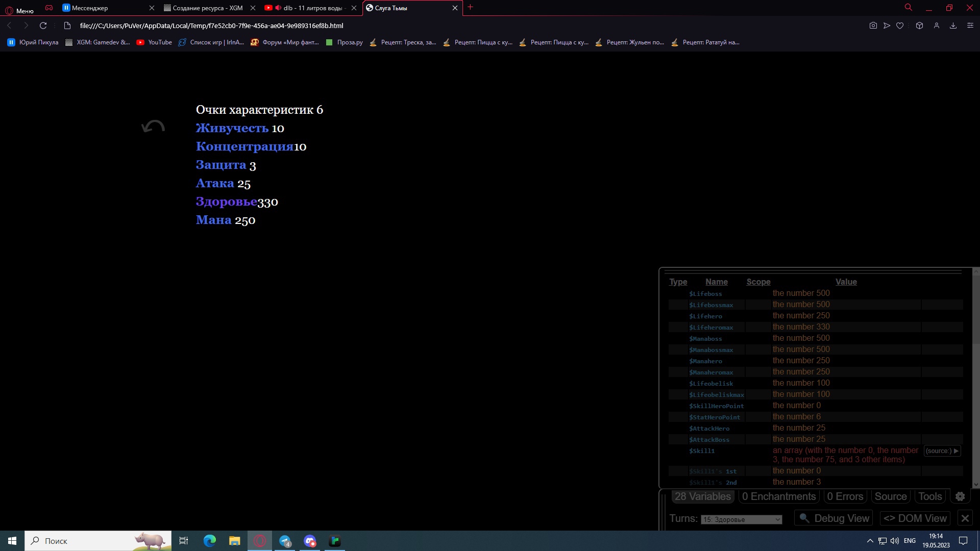The image size is (980, 551).
Task: Click the Атака stat link
Action: pos(215,183)
